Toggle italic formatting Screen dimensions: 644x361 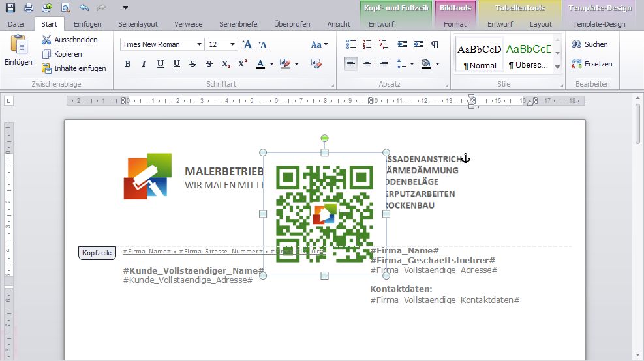[x=144, y=64]
